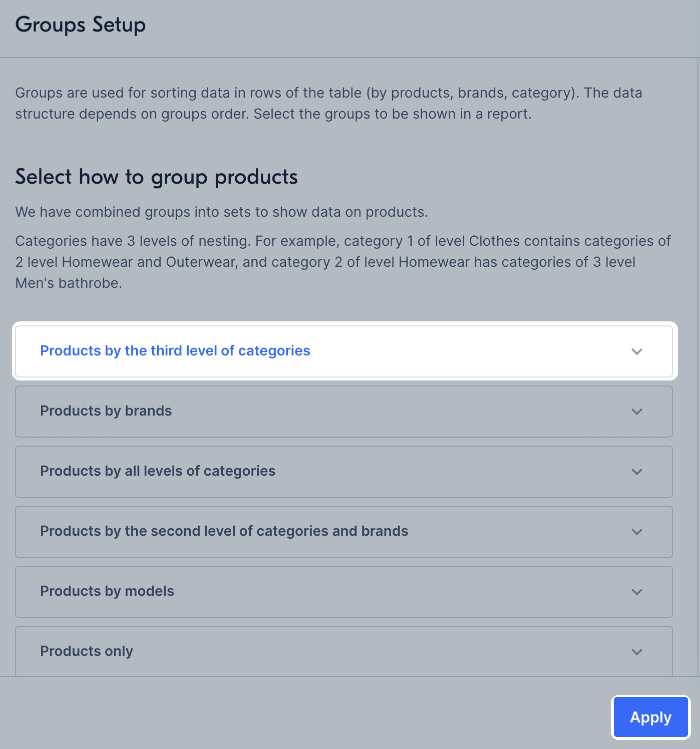Open the Products by brands group
Image resolution: width=700 pixels, height=749 pixels.
coord(344,412)
